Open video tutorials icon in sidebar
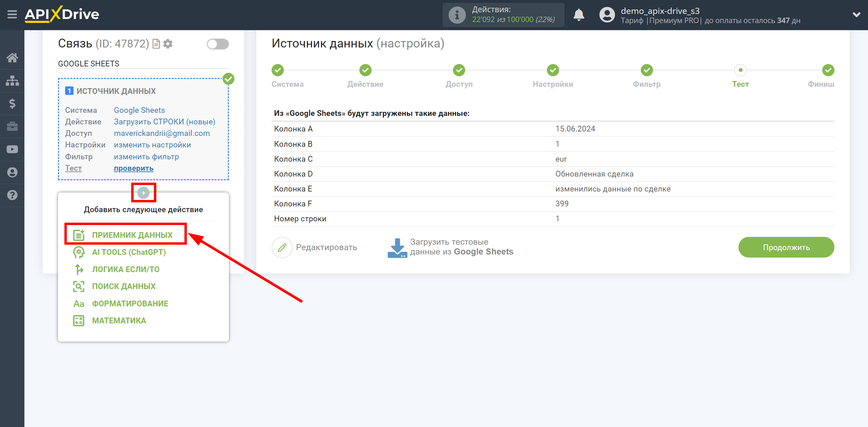Viewport: 868px width, 427px height. pos(12,149)
